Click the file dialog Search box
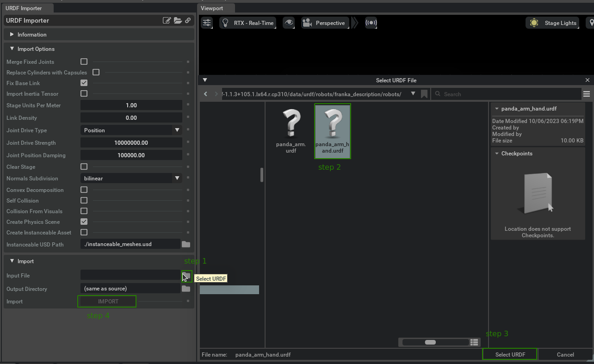Viewport: 594px width, 364px height. coord(507,94)
